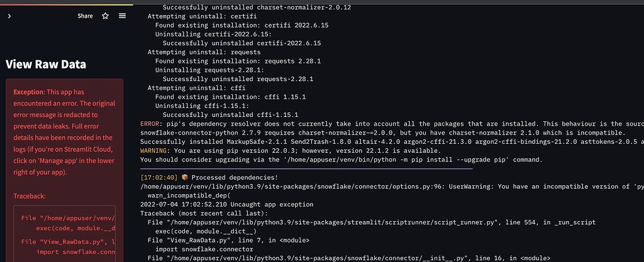Select the bold Exception word in error box
644x262 pixels.
(28, 92)
